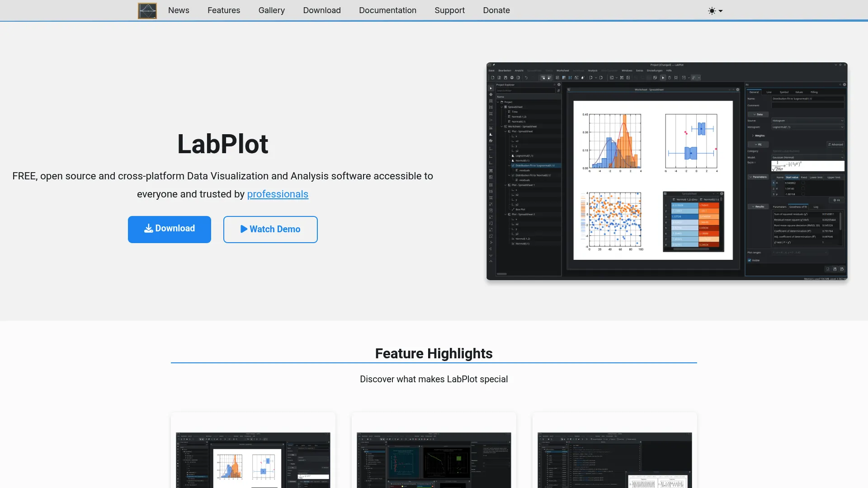
Task: Open the Documentation page
Action: pyautogui.click(x=387, y=10)
